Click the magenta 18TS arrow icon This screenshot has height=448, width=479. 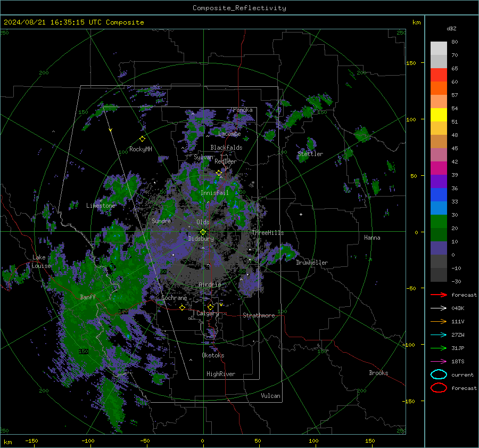(439, 362)
